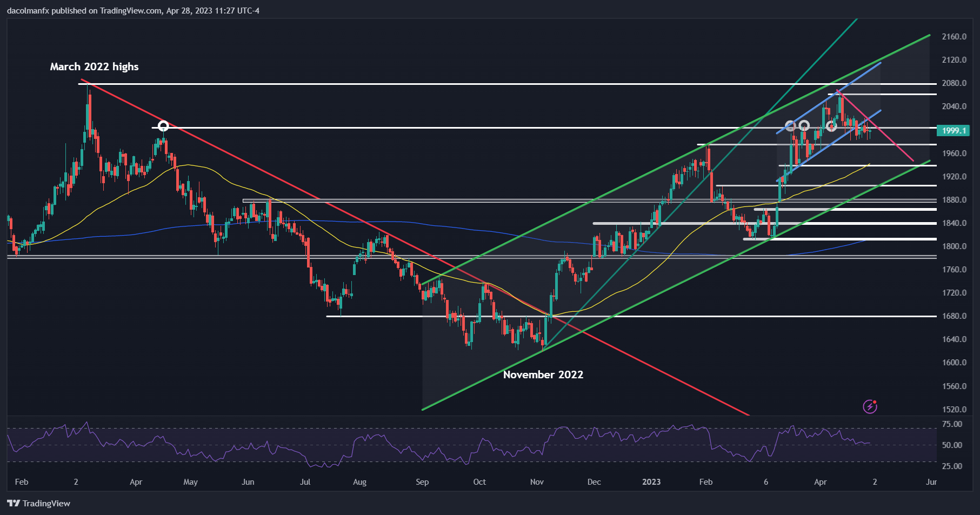Click the current price label 1999.1
Image resolution: width=980 pixels, height=515 pixels.
(x=953, y=130)
